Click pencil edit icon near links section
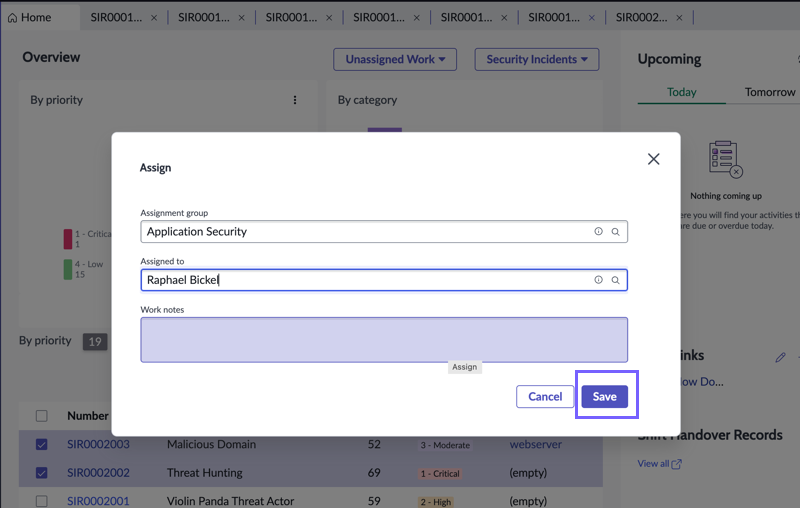This screenshot has width=800, height=508. point(780,358)
